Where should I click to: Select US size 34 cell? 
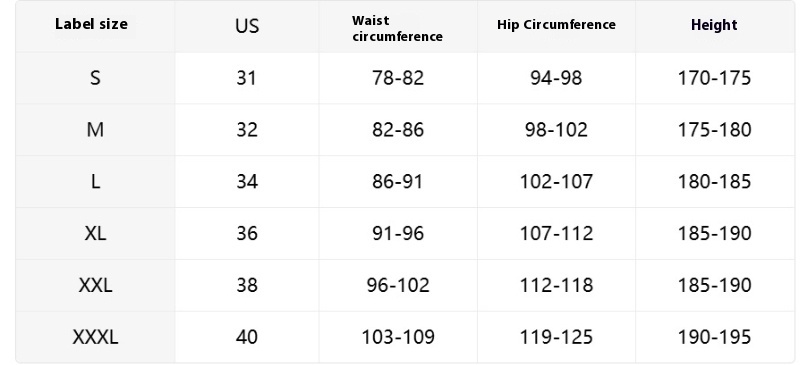tap(247, 182)
